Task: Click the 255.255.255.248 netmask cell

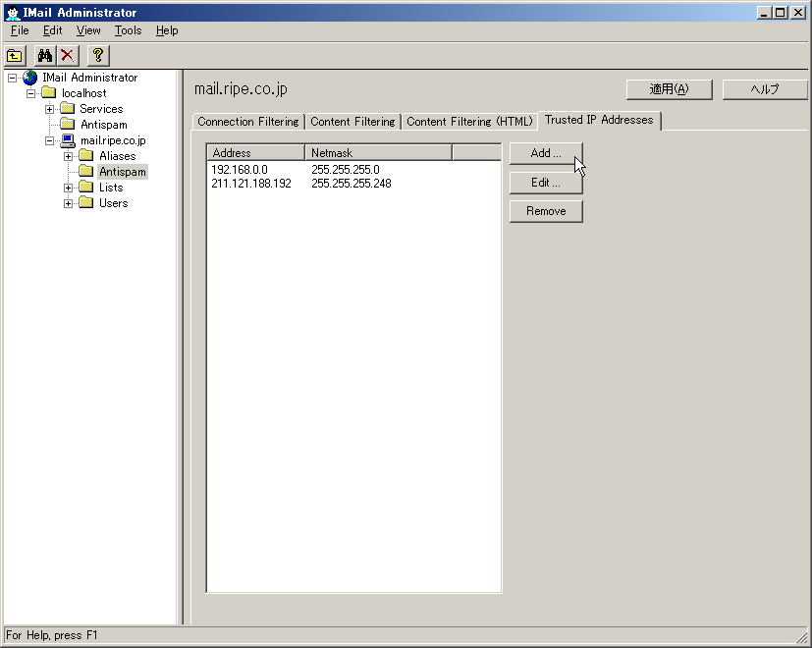Action: (x=352, y=184)
